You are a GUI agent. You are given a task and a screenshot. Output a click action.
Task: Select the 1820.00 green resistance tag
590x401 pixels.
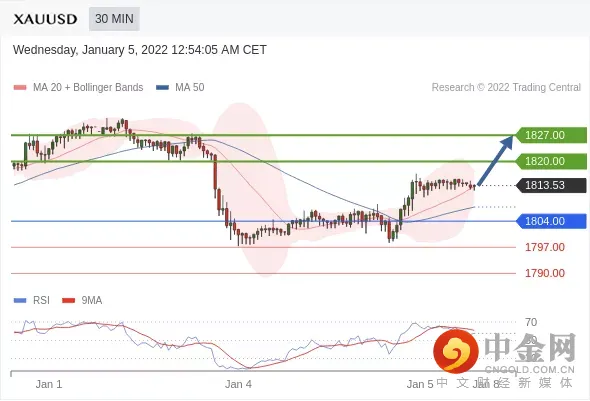[551, 161]
